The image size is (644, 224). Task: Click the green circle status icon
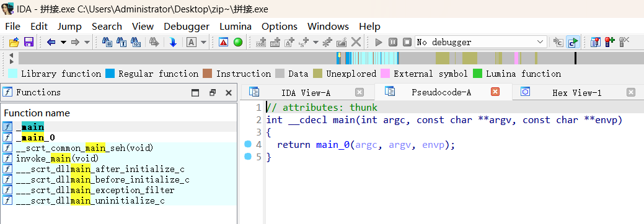click(x=238, y=42)
